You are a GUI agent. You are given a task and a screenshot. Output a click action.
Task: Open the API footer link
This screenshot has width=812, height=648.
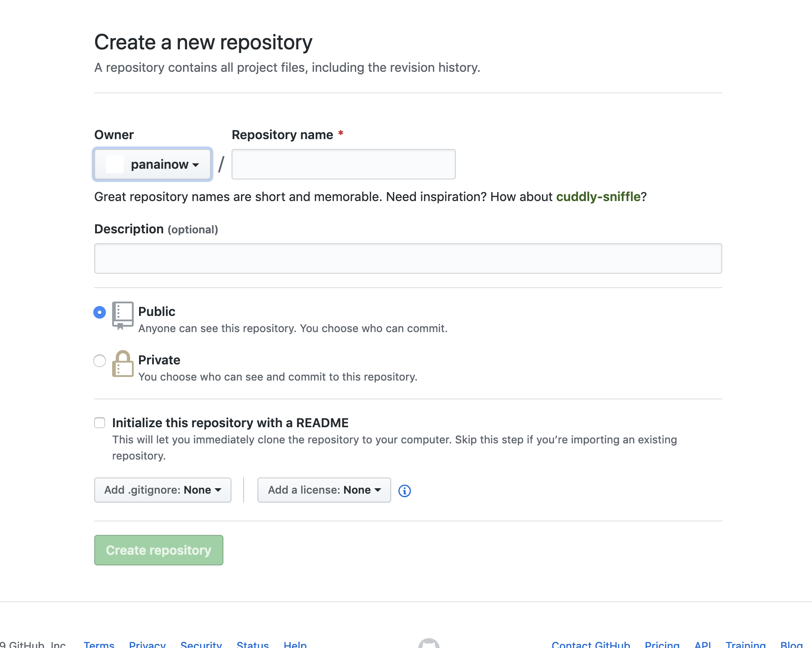[x=703, y=644]
